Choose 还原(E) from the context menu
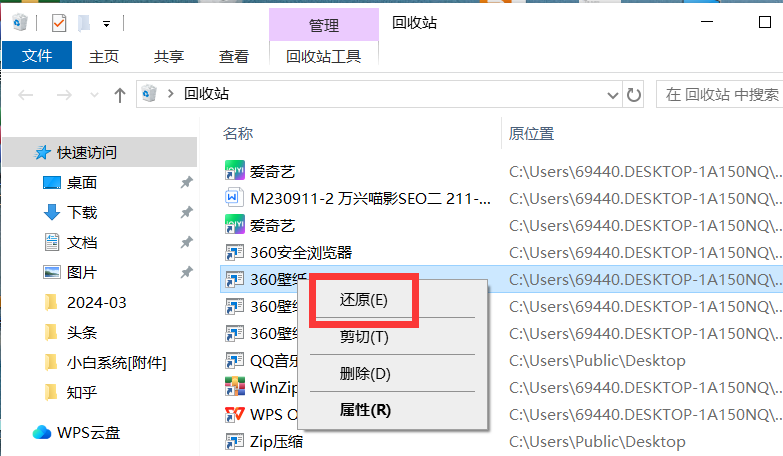The image size is (783, 456). (x=364, y=300)
